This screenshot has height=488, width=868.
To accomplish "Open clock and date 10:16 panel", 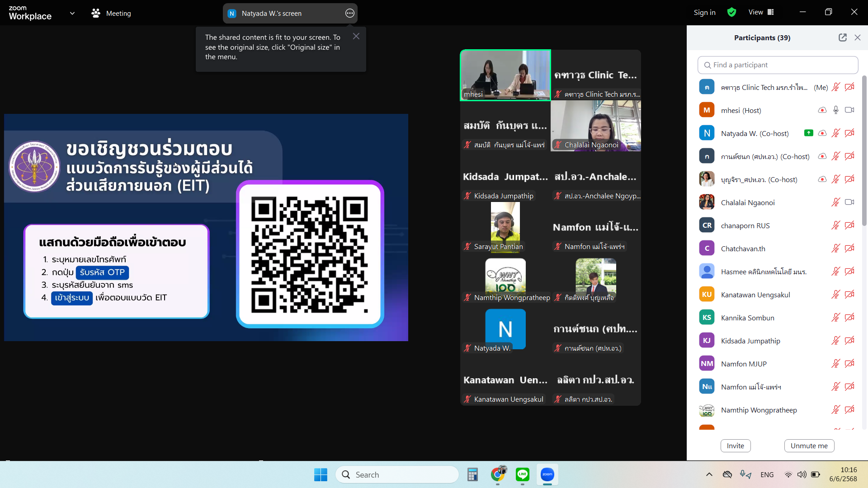I will 843,474.
